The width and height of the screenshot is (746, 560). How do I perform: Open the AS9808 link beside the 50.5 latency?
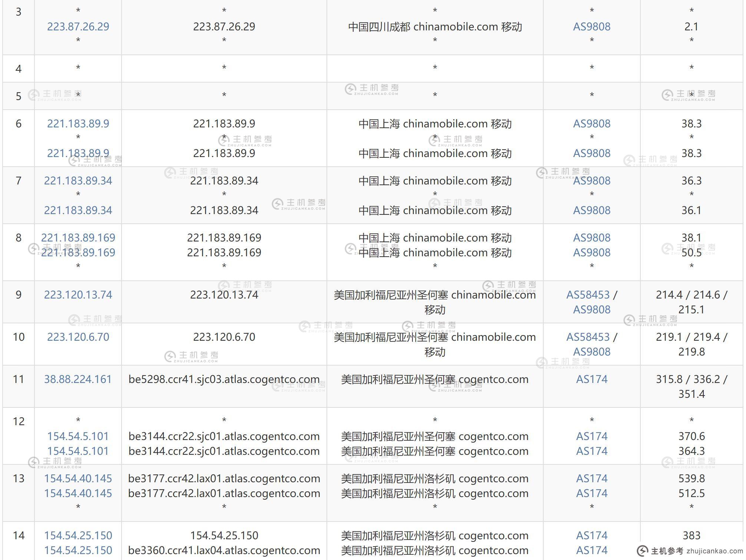coord(591,253)
